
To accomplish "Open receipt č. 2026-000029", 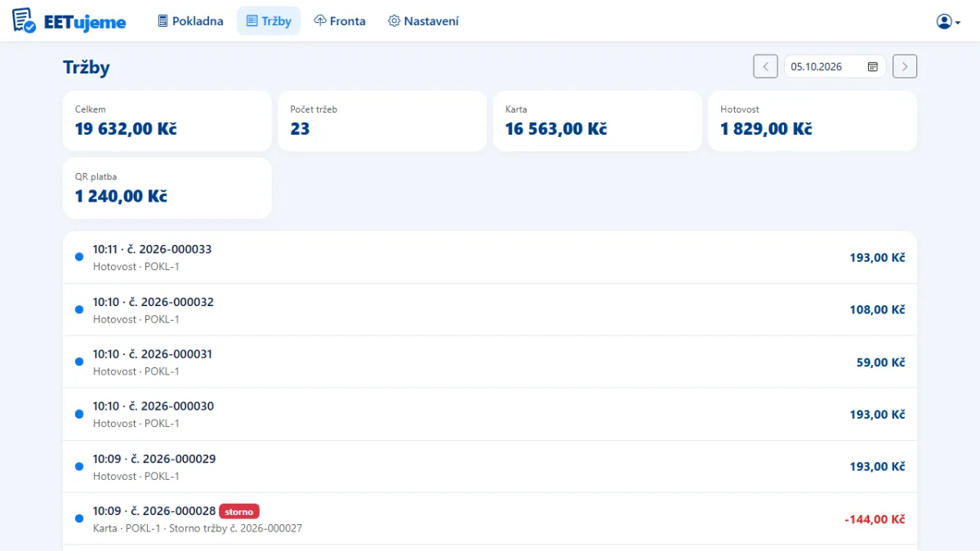I will pos(490,466).
